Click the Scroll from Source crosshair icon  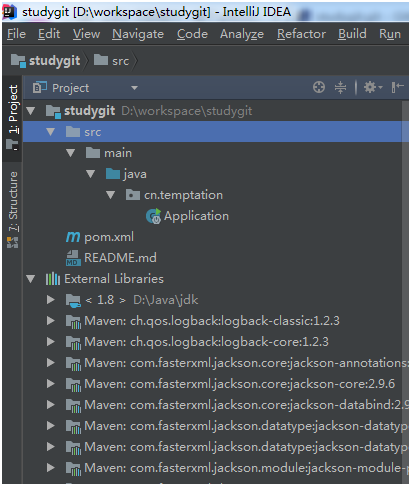319,87
